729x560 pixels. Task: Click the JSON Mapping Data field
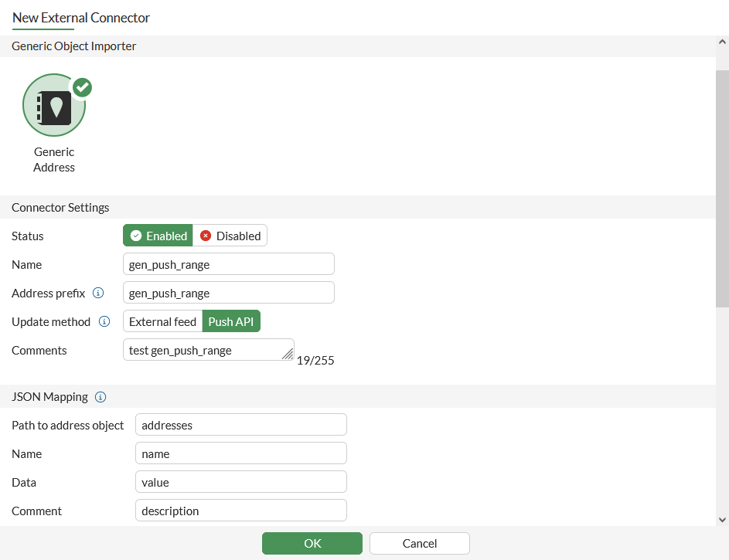(x=241, y=482)
